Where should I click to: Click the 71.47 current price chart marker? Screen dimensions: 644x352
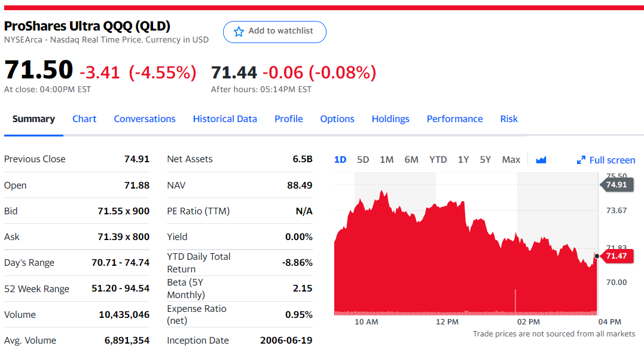(x=616, y=256)
